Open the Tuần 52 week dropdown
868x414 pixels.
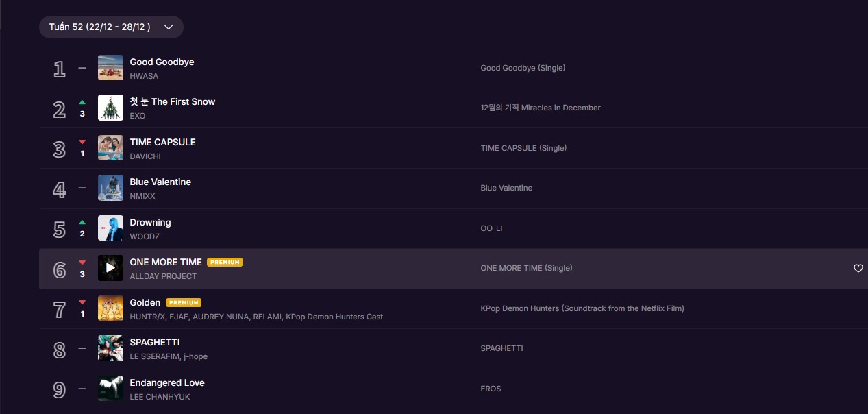tap(111, 27)
